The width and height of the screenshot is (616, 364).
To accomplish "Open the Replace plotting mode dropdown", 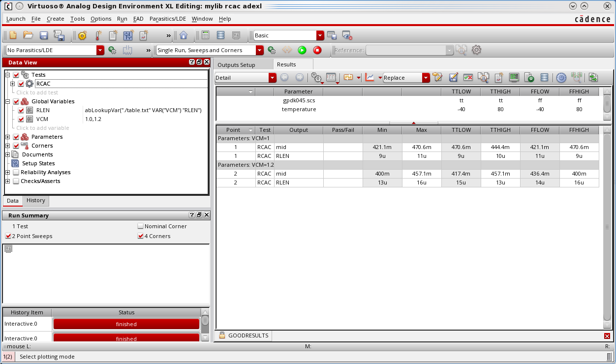I will pos(426,78).
